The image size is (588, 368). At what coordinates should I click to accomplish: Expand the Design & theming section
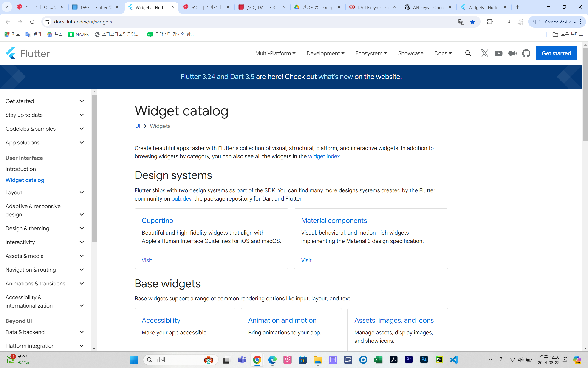tap(45, 228)
